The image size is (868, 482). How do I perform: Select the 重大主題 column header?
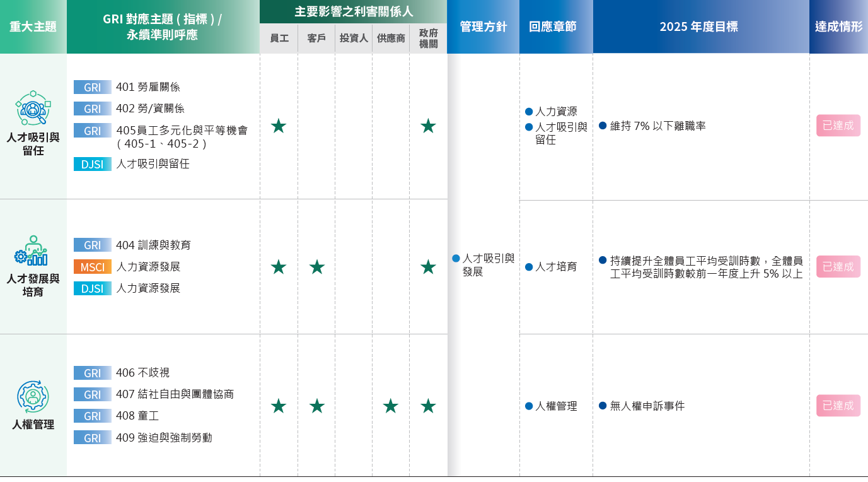pyautogui.click(x=33, y=26)
